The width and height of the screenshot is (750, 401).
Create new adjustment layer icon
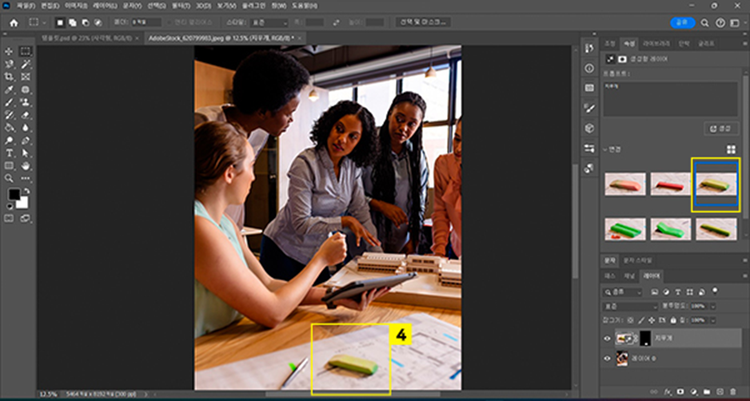tap(694, 392)
